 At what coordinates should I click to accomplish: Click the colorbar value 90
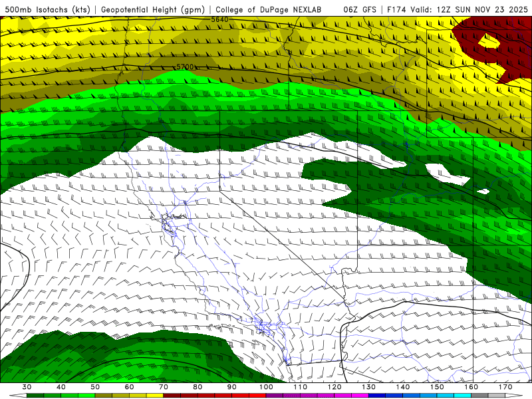(231, 387)
